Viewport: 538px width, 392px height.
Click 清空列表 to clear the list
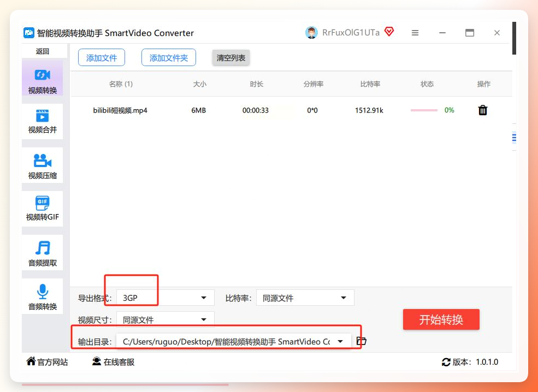pos(231,58)
